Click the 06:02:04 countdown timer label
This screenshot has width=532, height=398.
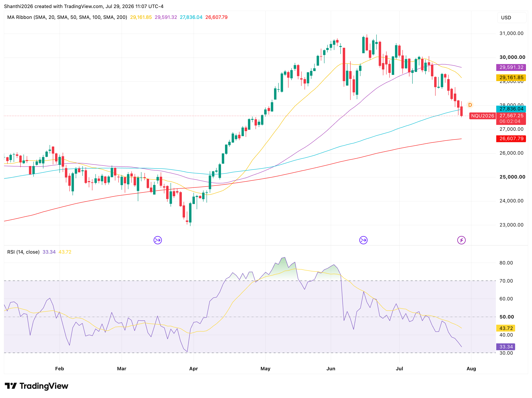pos(510,121)
